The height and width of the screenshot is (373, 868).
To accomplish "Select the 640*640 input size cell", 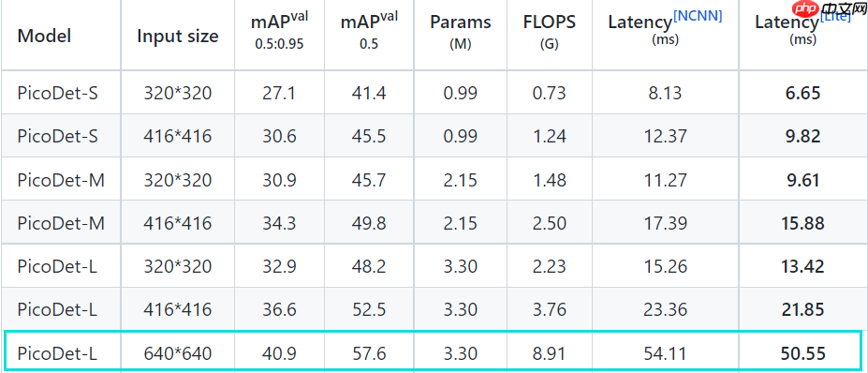I will (178, 353).
